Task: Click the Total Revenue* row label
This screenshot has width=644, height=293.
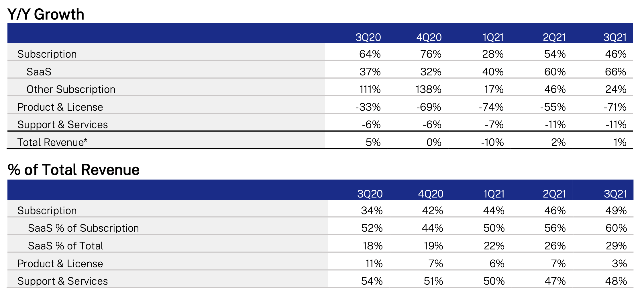Action: coord(52,142)
